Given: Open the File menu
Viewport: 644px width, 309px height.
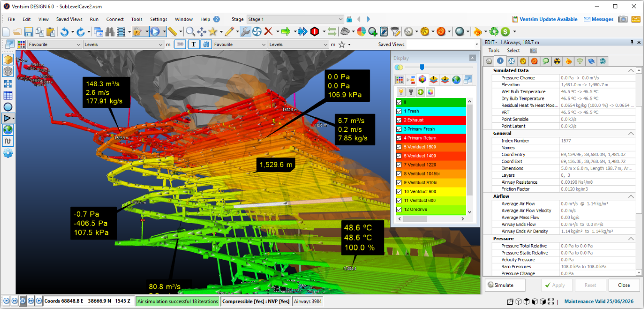Looking at the screenshot, I should (x=11, y=19).
